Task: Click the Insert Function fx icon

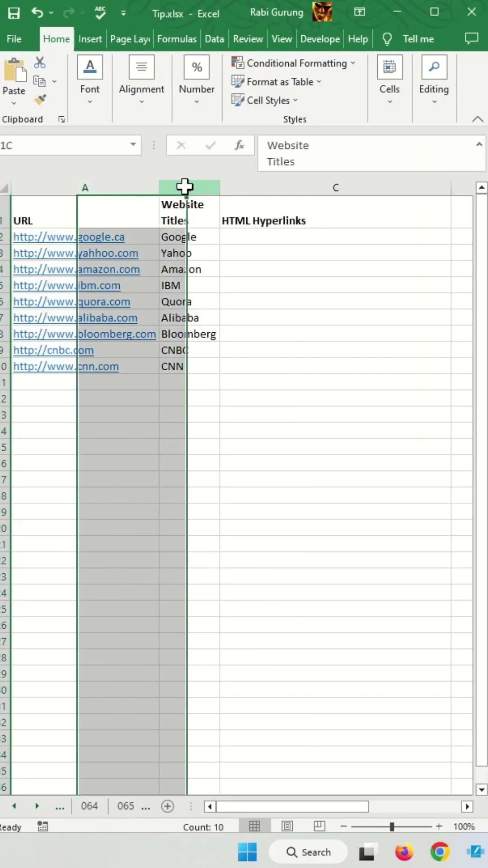Action: [x=239, y=145]
